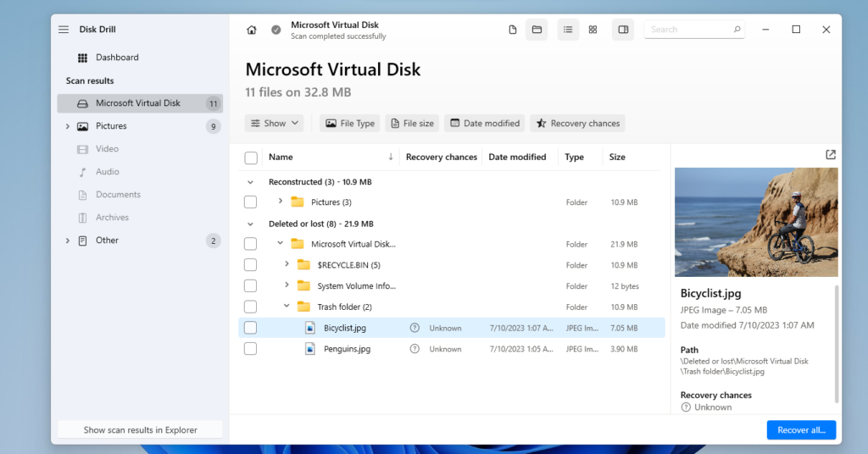Collapse the Trash folder
868x454 pixels.
(287, 307)
